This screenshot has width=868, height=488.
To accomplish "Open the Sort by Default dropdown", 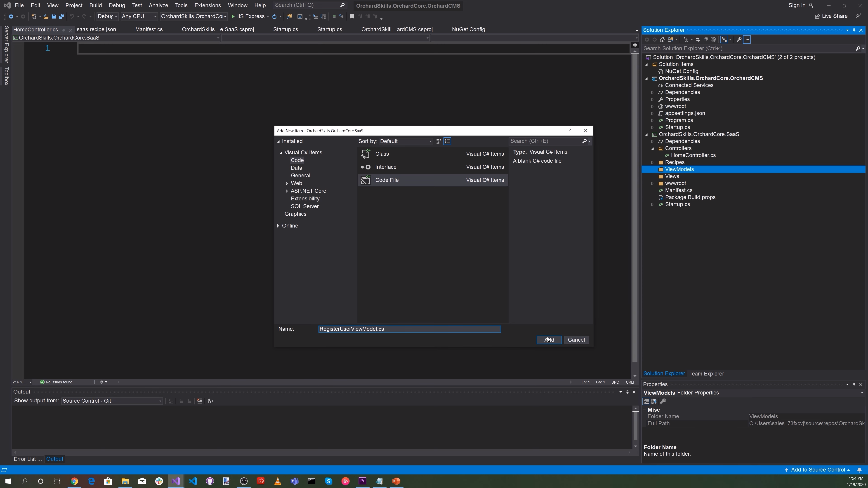I will pyautogui.click(x=406, y=141).
